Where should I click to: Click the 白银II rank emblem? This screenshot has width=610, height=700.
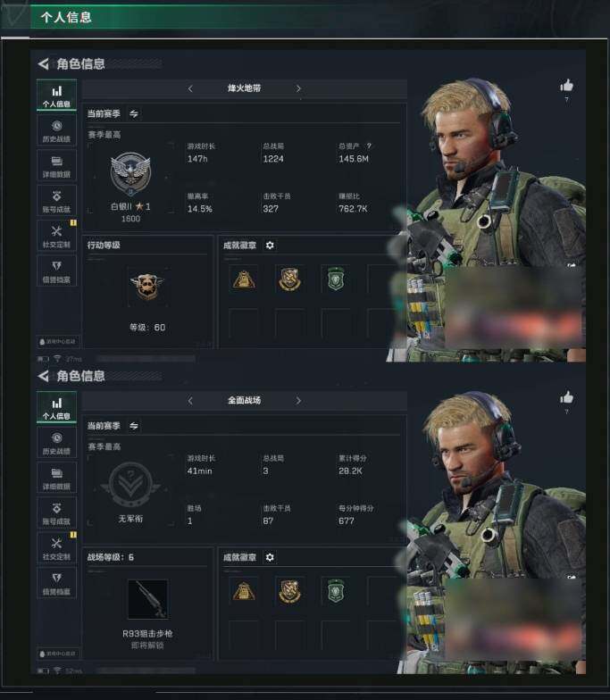[130, 173]
